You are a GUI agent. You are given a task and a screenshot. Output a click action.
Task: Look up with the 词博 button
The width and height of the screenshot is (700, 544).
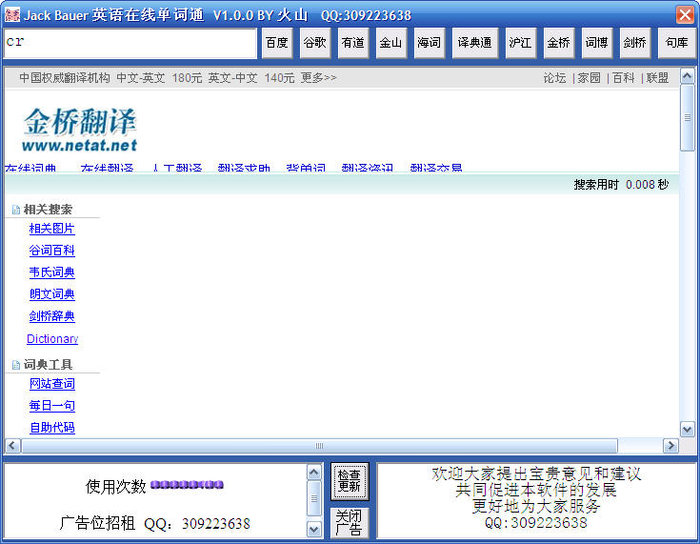click(x=597, y=43)
